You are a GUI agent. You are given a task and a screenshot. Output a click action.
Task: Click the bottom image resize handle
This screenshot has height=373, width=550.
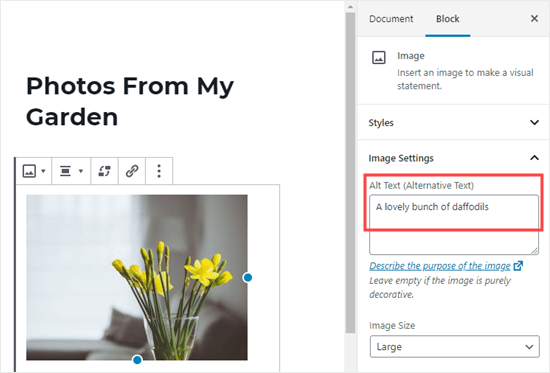pos(137,360)
